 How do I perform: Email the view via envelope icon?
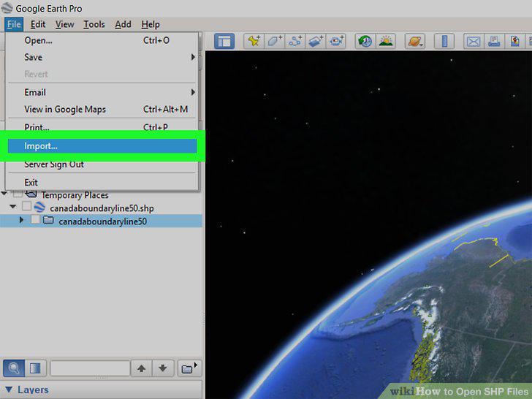(x=474, y=42)
